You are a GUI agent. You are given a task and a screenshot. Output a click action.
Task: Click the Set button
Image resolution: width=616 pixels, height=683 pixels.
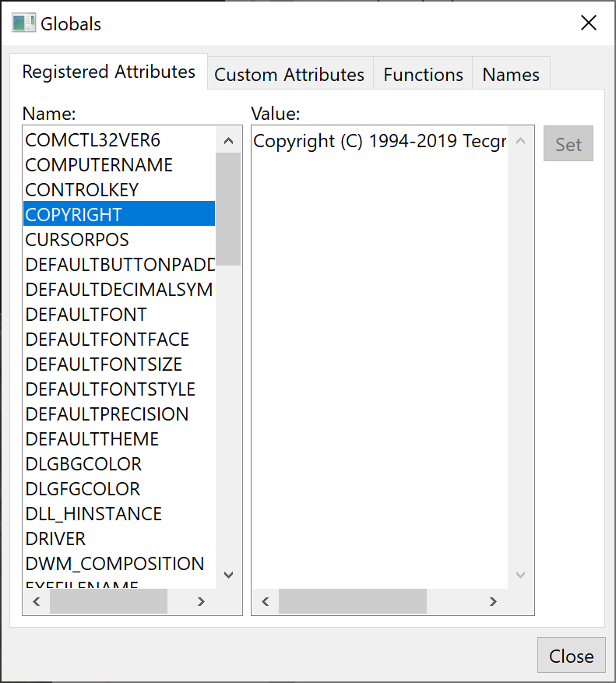(x=568, y=144)
